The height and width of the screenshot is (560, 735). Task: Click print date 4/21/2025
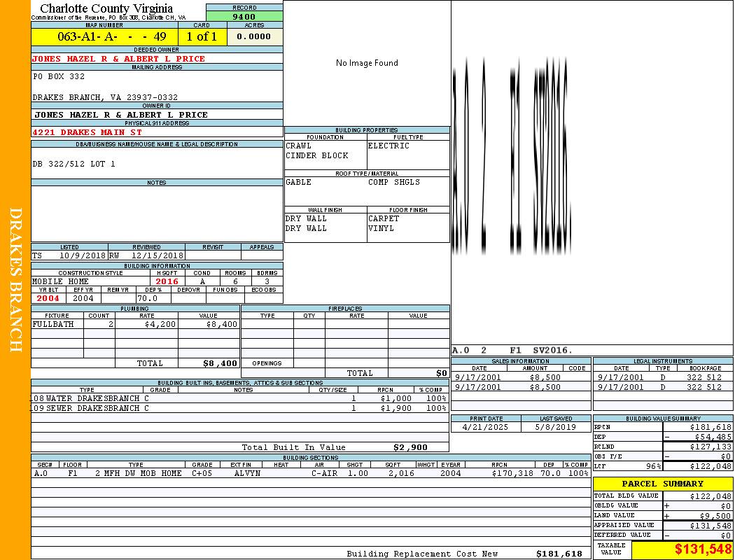(x=484, y=428)
